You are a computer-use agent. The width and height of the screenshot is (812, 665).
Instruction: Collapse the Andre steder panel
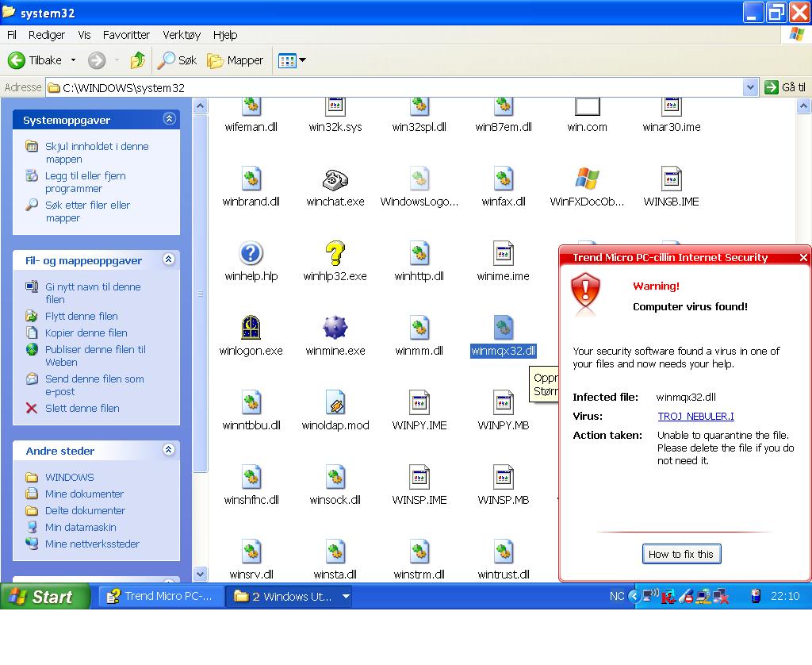coord(169,450)
